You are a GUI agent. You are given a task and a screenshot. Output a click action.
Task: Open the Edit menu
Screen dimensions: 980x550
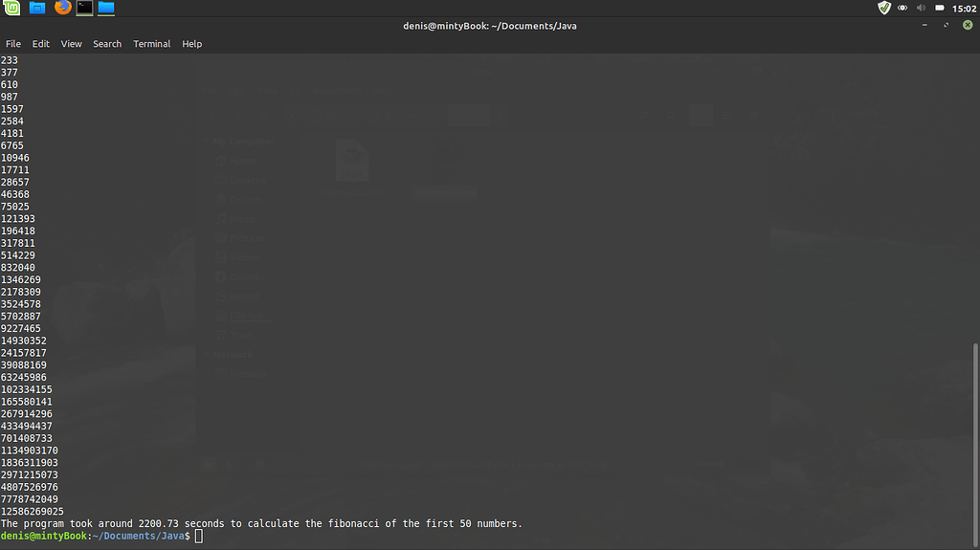[x=41, y=44]
